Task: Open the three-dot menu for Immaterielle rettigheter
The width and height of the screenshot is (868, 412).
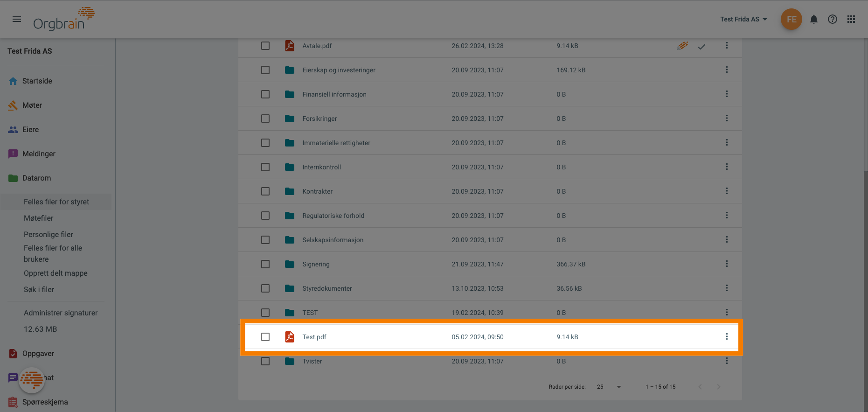Action: tap(727, 142)
